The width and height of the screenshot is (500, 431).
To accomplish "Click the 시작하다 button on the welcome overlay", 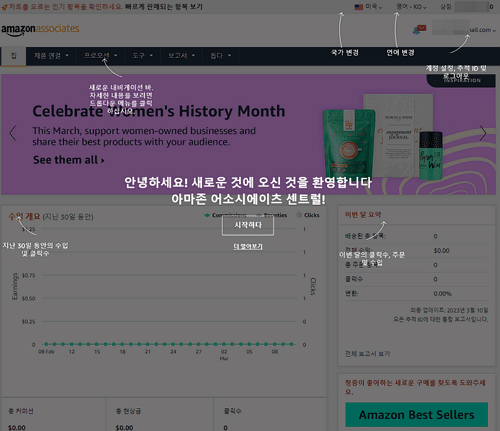I will (x=248, y=225).
